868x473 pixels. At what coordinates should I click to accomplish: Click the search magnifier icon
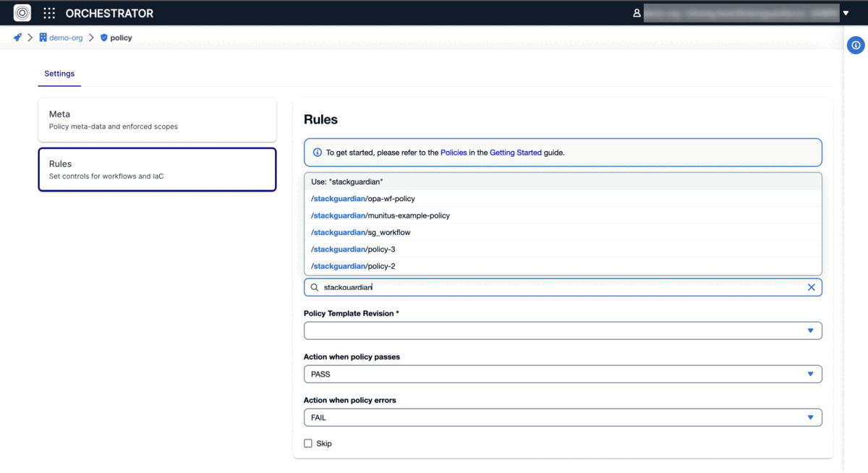315,287
